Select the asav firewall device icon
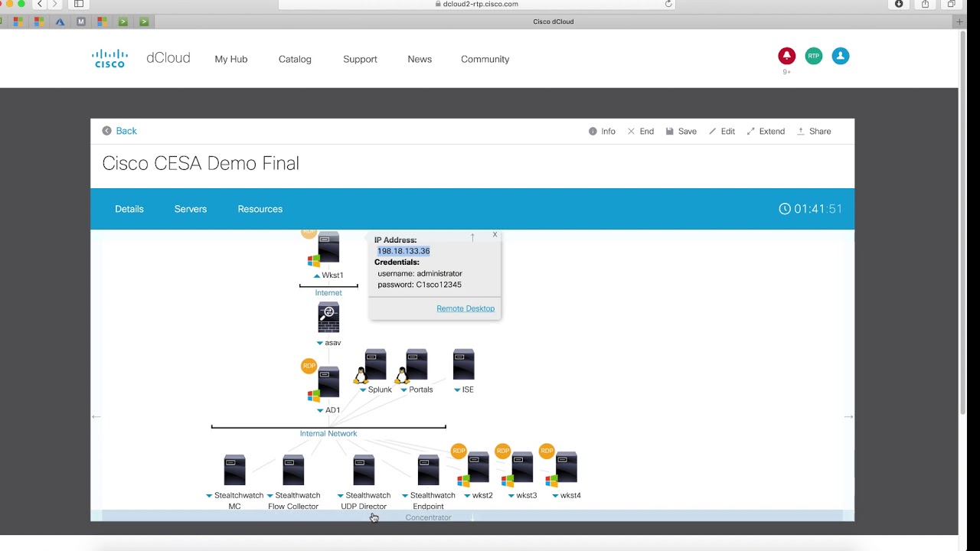Image resolution: width=980 pixels, height=551 pixels. [x=328, y=317]
